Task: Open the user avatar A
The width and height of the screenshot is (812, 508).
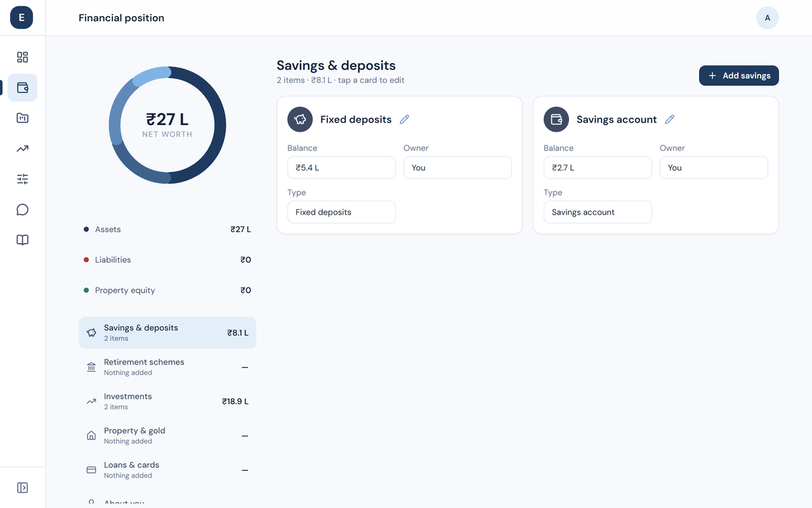Action: point(768,18)
